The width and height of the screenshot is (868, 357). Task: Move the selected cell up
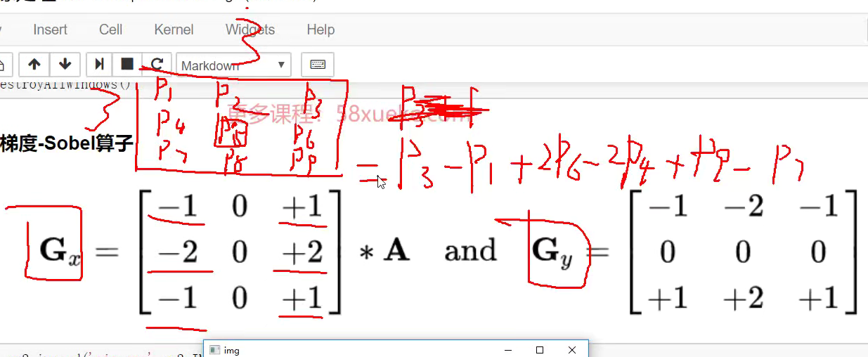pyautogui.click(x=34, y=65)
